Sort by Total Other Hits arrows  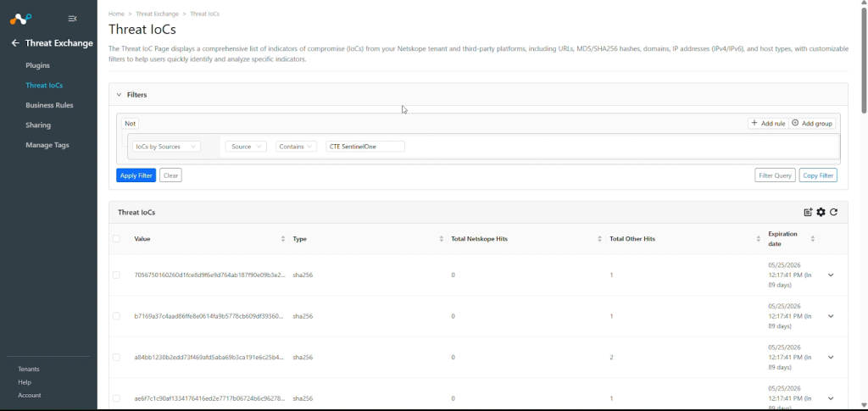tap(759, 239)
